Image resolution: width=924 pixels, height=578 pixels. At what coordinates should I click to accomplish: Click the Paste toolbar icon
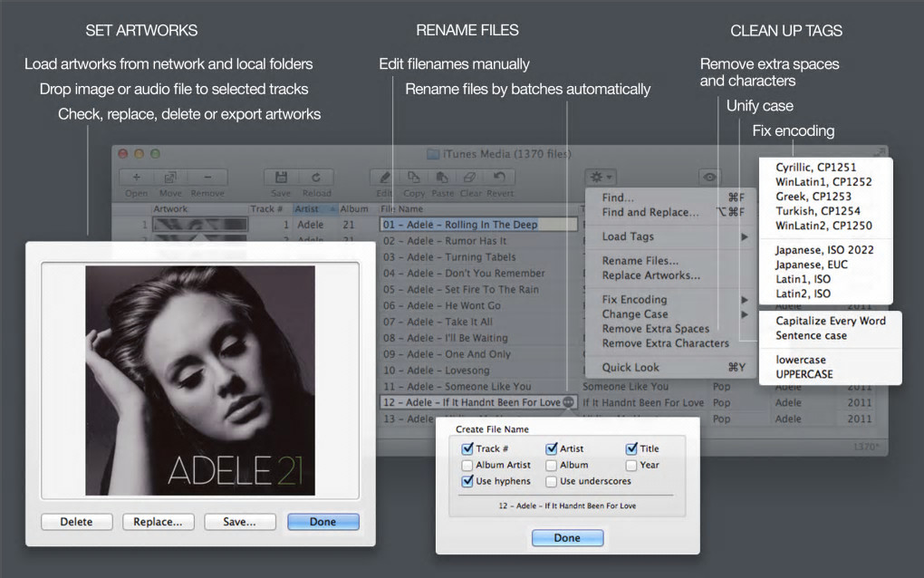click(x=442, y=178)
